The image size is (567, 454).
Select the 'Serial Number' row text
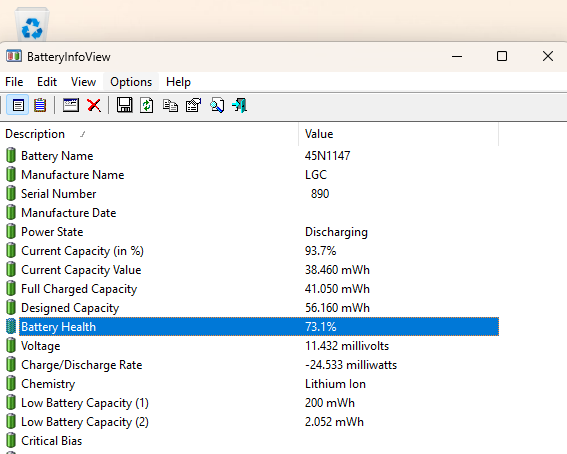(59, 194)
